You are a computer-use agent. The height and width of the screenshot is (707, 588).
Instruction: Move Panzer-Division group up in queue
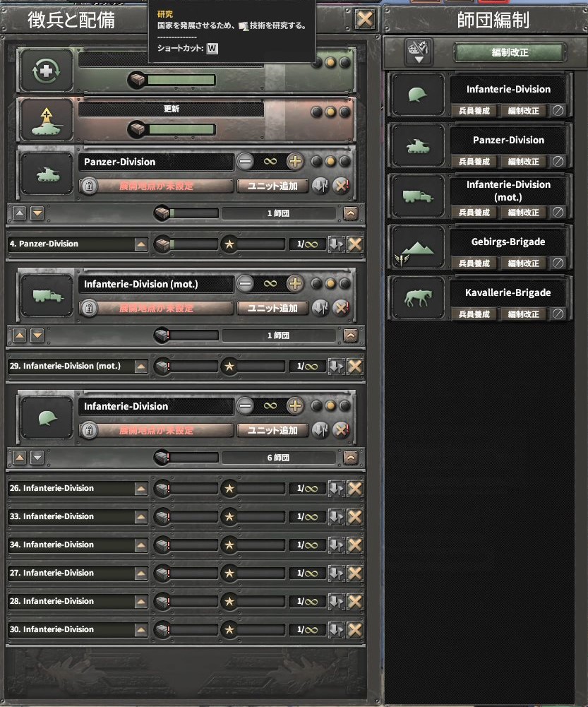pyautogui.click(x=19, y=213)
